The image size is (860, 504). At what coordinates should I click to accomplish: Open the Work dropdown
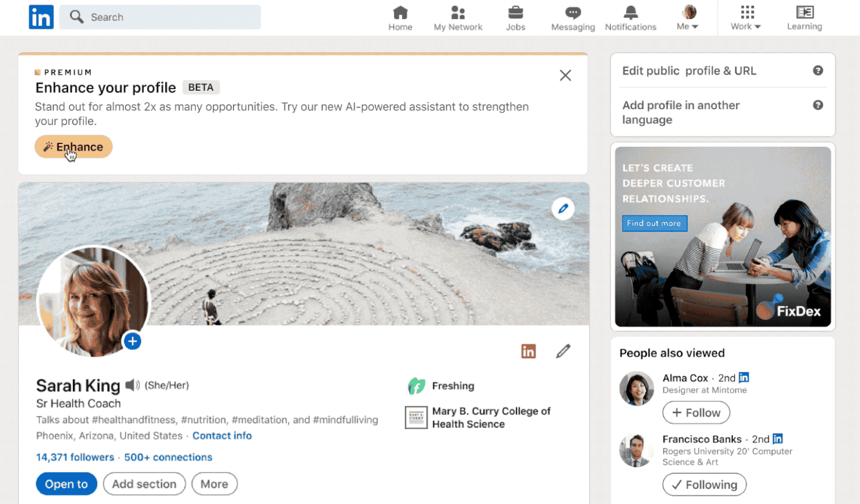745,17
